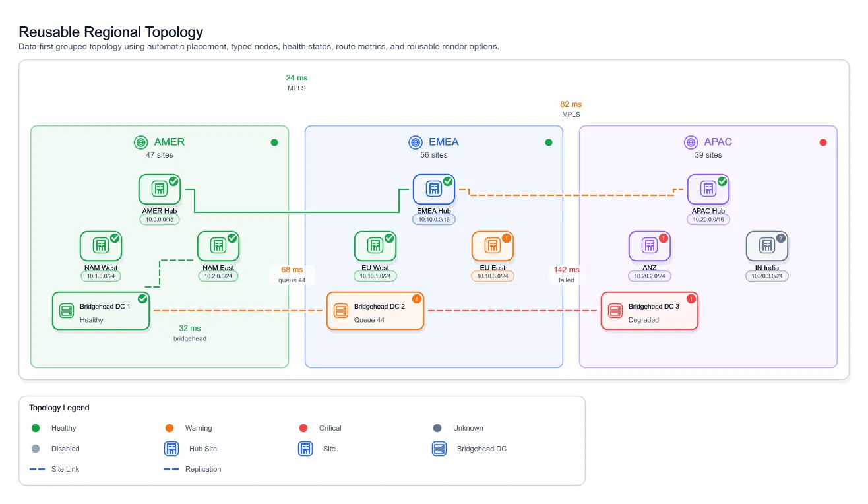This screenshot has height=504, width=868.
Task: Click the 10.20.3.0/24 subnet pill
Action: [767, 276]
